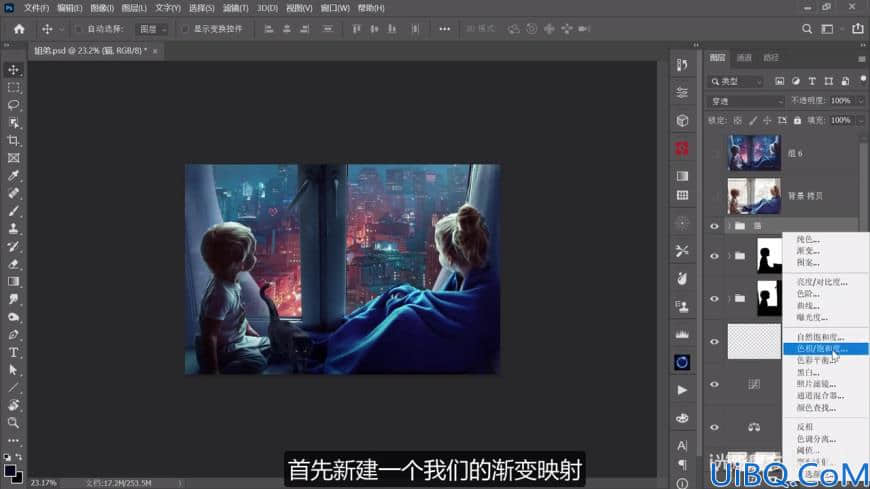Select the Pen tool
The height and width of the screenshot is (489, 870).
pyautogui.click(x=13, y=335)
